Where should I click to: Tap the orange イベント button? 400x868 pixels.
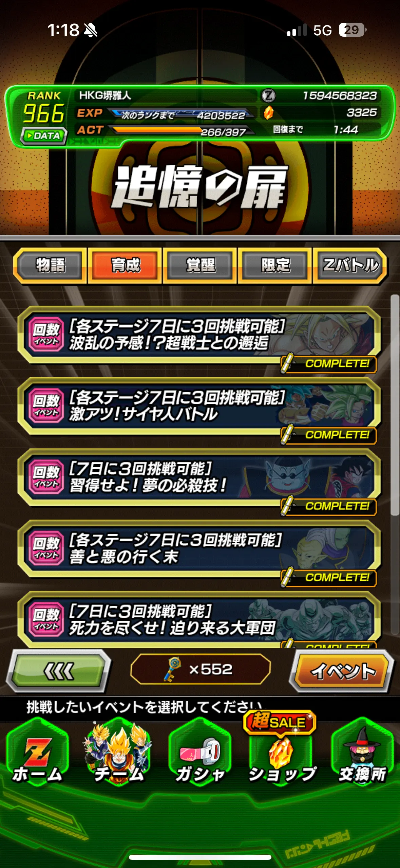click(x=342, y=671)
